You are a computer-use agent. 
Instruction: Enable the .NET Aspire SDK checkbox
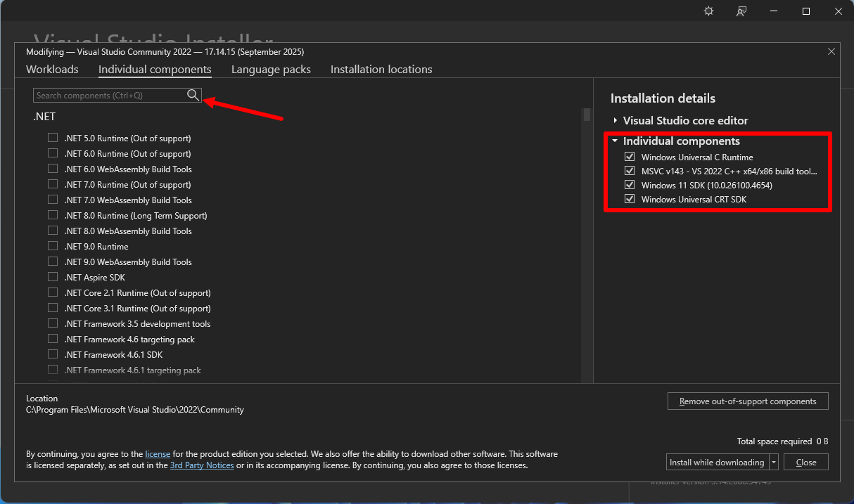point(53,278)
